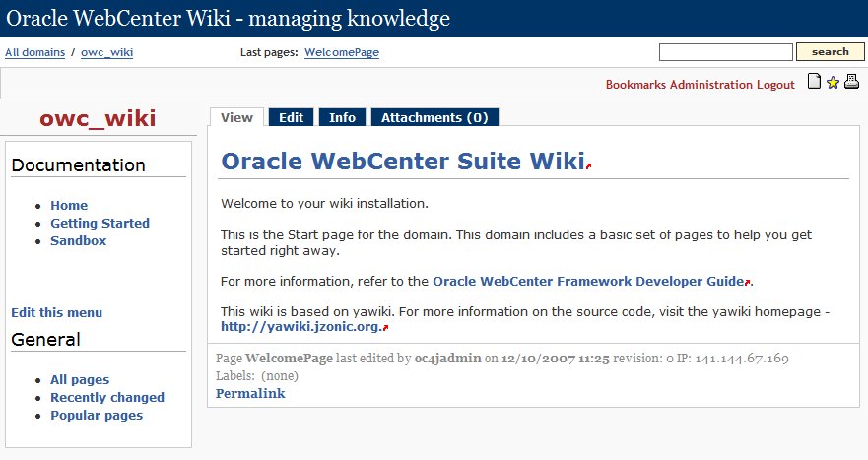Open the Attachments (0) tab
868x460 pixels.
tap(434, 117)
